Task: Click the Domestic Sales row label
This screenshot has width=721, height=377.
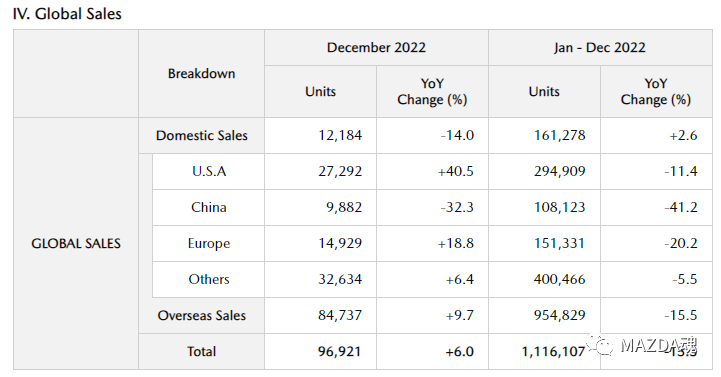Action: [x=201, y=135]
